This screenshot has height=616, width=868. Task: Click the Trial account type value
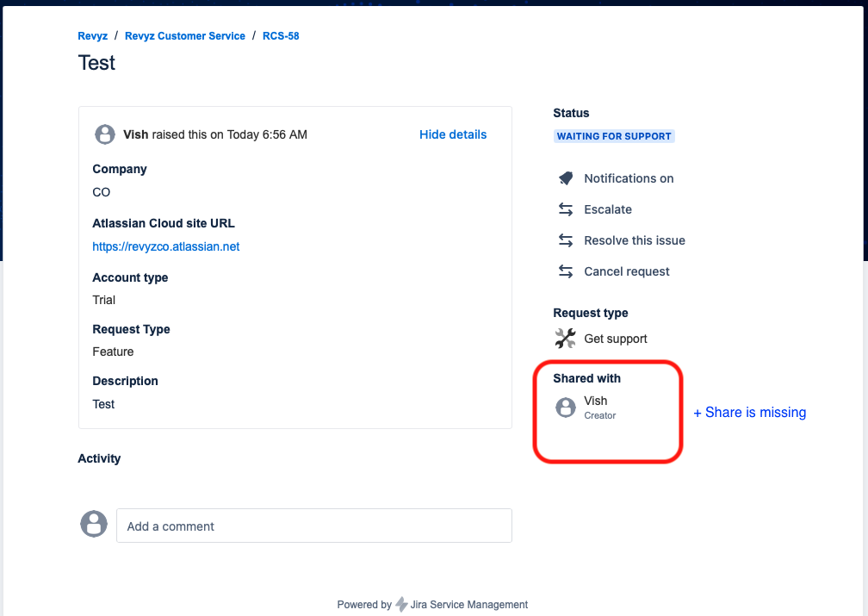click(104, 300)
